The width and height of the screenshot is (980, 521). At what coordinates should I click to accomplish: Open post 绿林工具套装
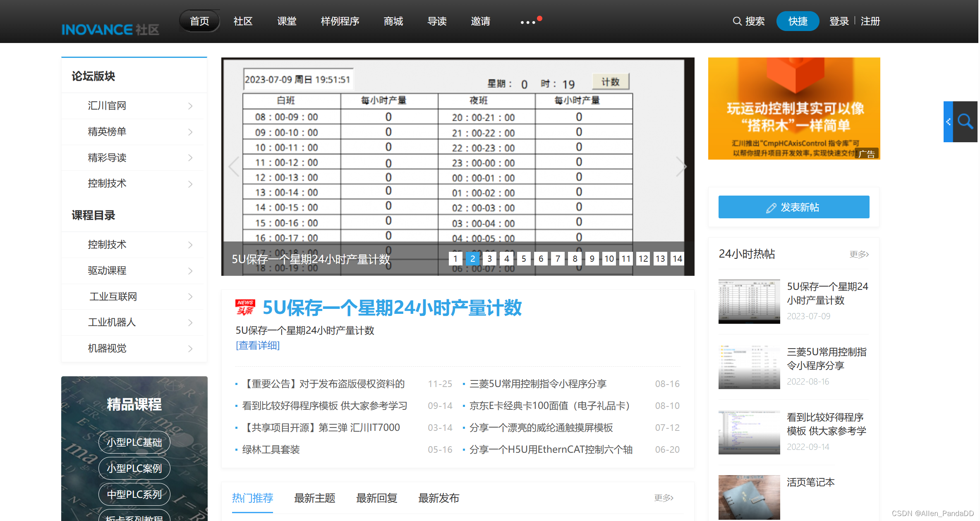click(x=271, y=449)
